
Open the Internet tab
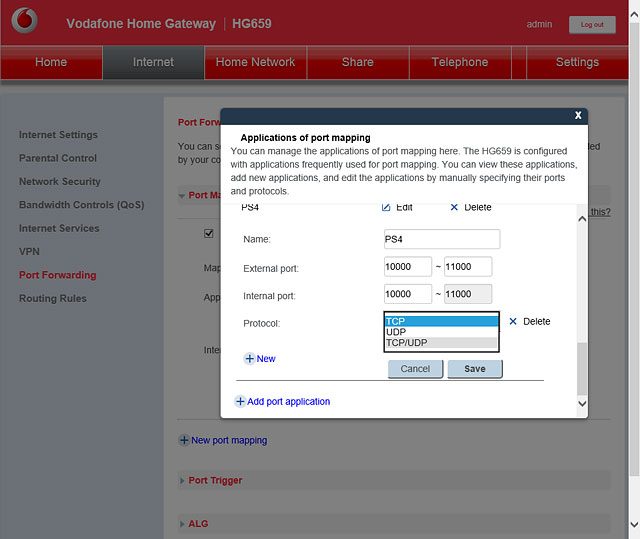point(153,62)
